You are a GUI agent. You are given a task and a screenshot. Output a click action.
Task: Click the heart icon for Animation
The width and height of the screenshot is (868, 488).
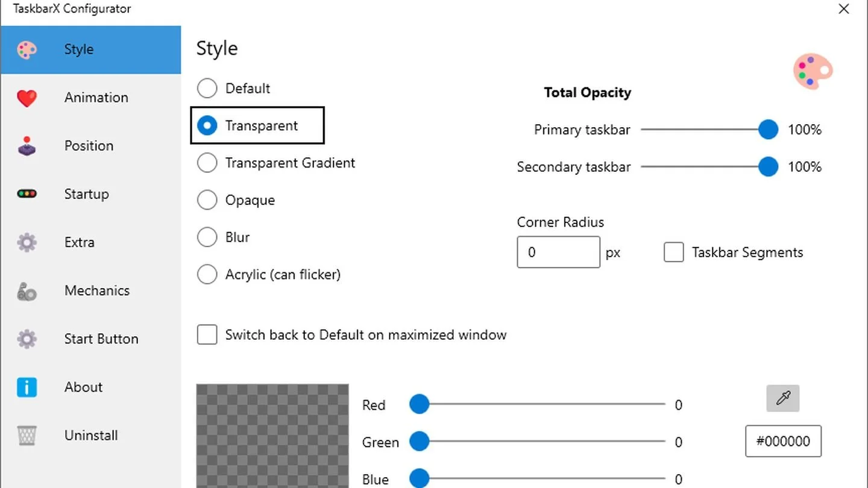[27, 98]
